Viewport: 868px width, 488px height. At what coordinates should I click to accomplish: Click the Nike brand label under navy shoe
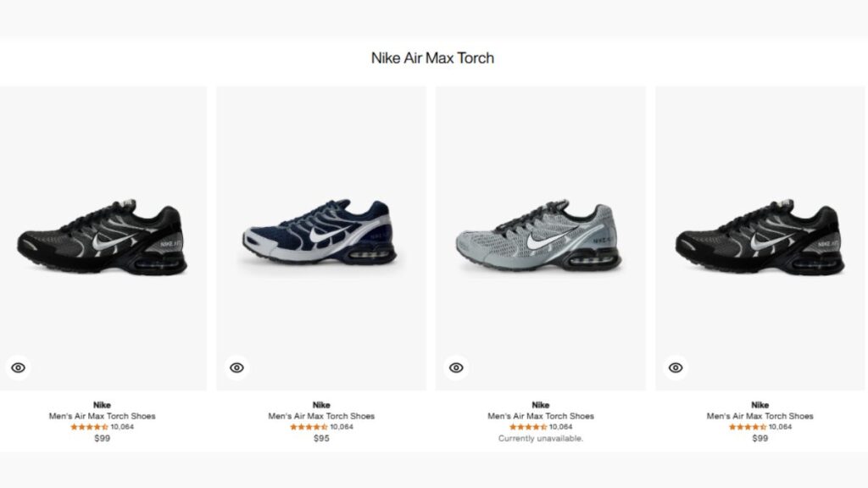(321, 405)
